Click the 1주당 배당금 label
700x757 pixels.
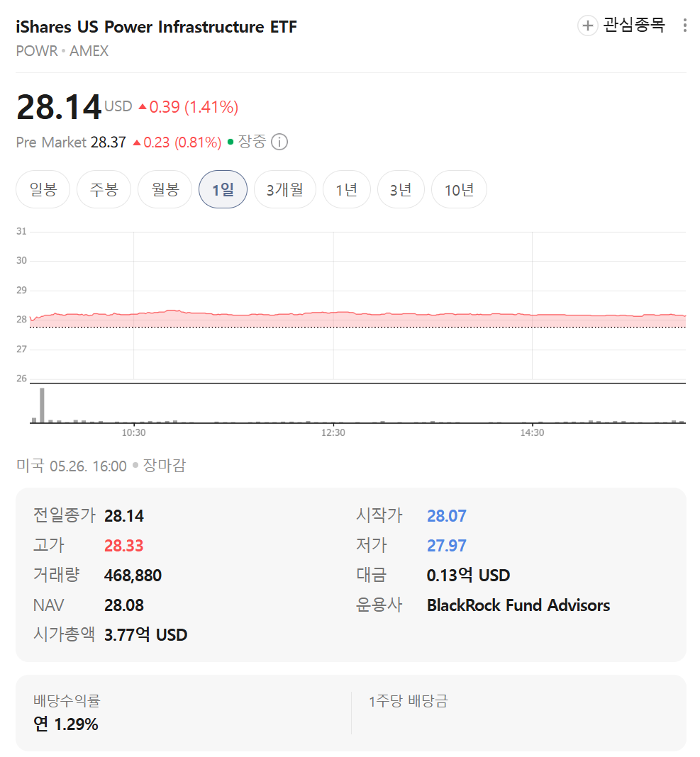click(409, 700)
